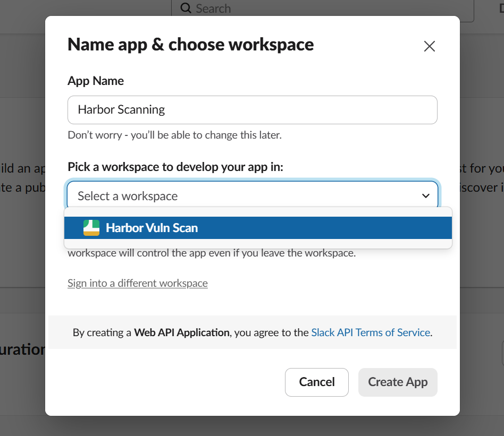Click into the App Name text field
504x436 pixels.
tap(252, 110)
